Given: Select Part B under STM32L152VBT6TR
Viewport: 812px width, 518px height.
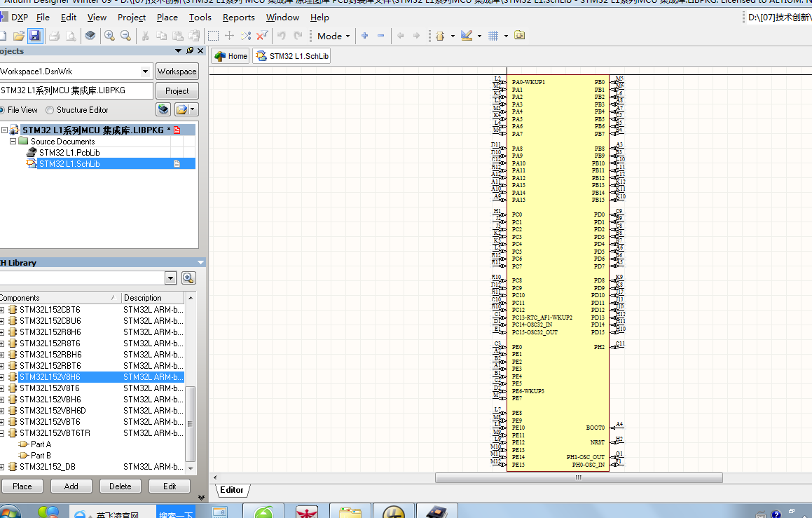Looking at the screenshot, I should pyautogui.click(x=41, y=456).
